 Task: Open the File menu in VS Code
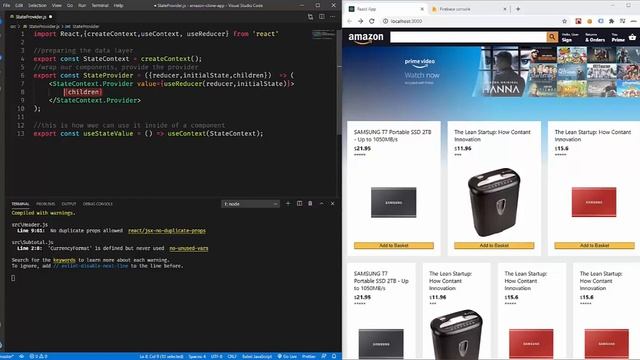tap(7, 5)
